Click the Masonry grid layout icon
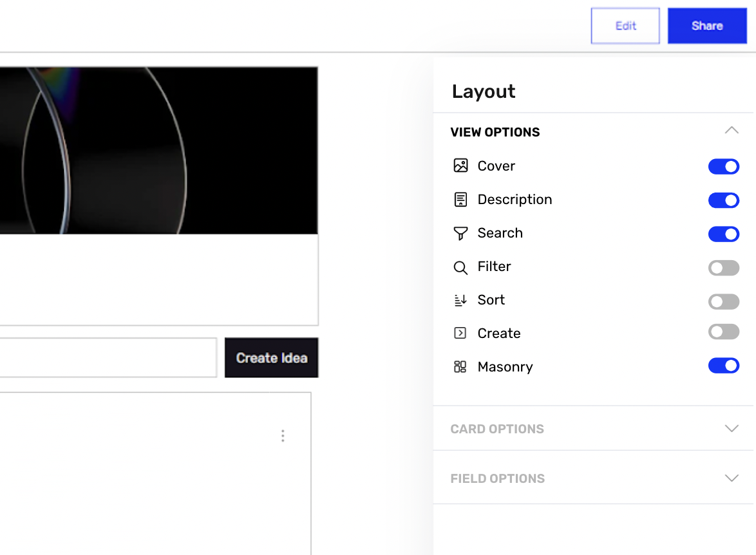Image resolution: width=756 pixels, height=555 pixels. (460, 366)
